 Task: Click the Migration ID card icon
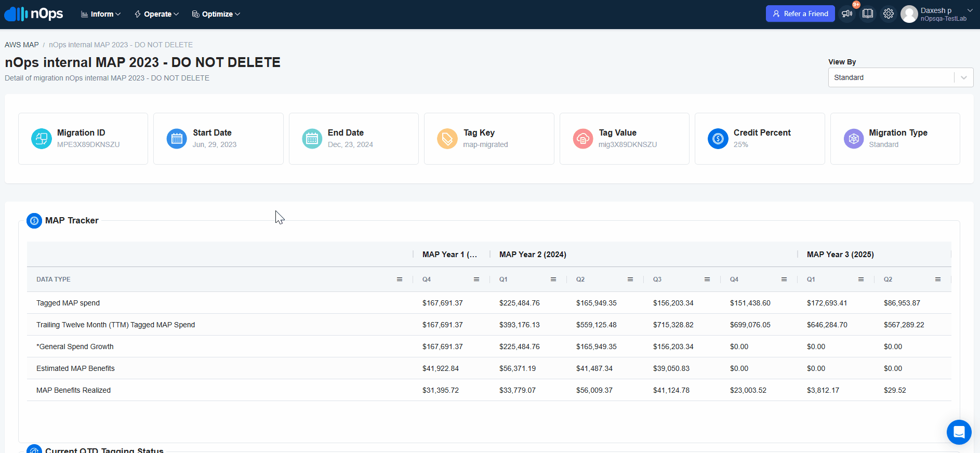click(42, 139)
